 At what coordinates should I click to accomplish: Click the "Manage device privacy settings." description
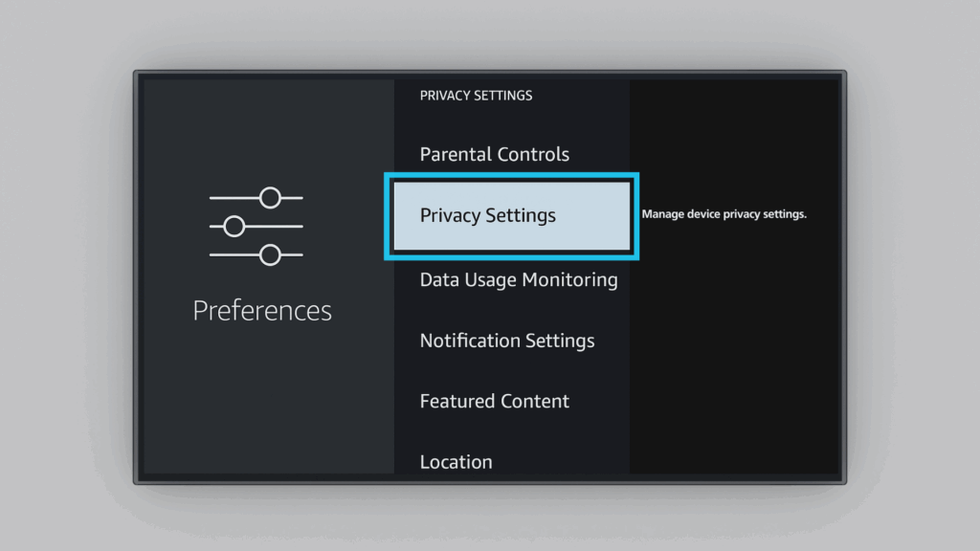click(x=724, y=214)
